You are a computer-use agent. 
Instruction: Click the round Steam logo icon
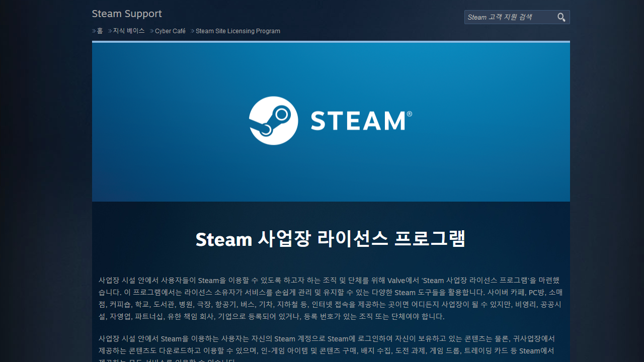point(274,121)
